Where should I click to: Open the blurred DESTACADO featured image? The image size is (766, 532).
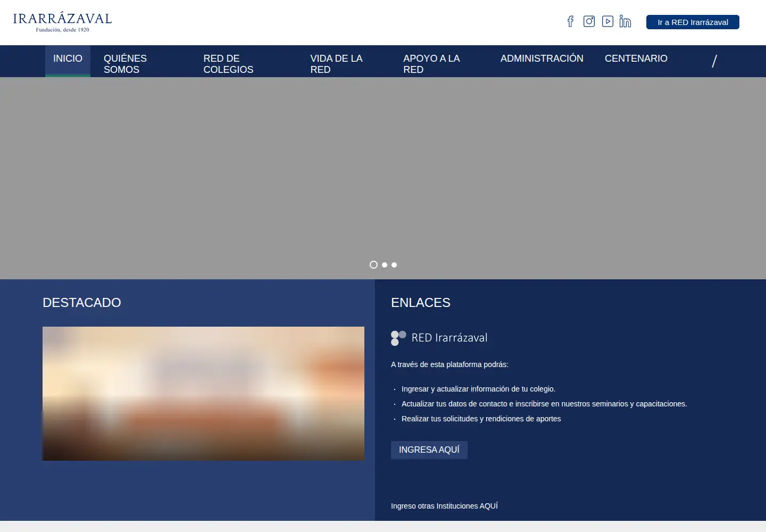[203, 394]
